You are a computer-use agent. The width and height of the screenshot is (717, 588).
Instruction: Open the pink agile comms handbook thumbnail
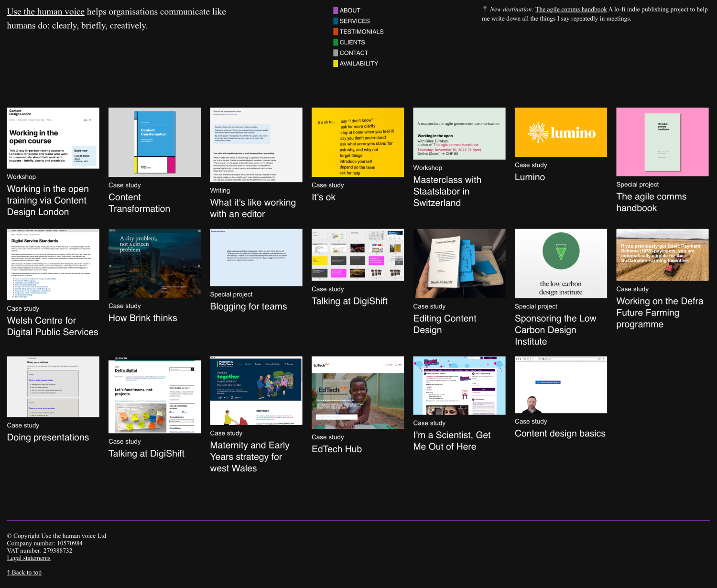(x=662, y=142)
